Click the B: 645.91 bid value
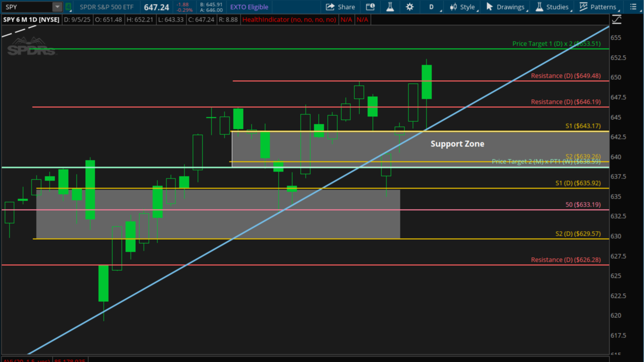The image size is (644, 362). pos(211,5)
